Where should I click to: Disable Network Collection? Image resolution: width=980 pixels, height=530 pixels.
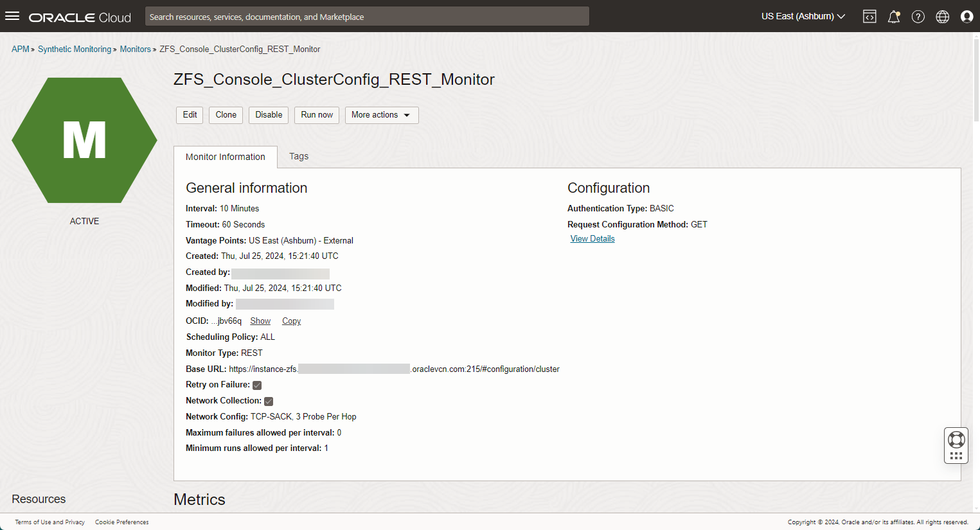[268, 401]
